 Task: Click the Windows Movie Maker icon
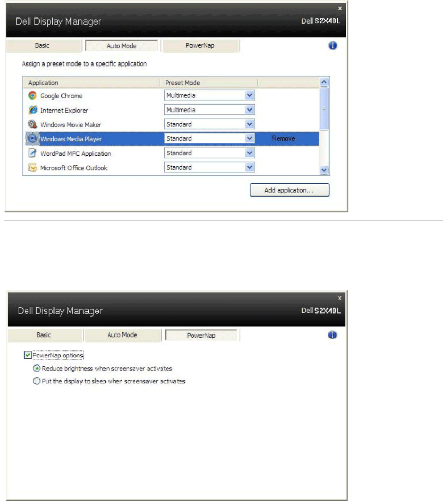tap(33, 124)
